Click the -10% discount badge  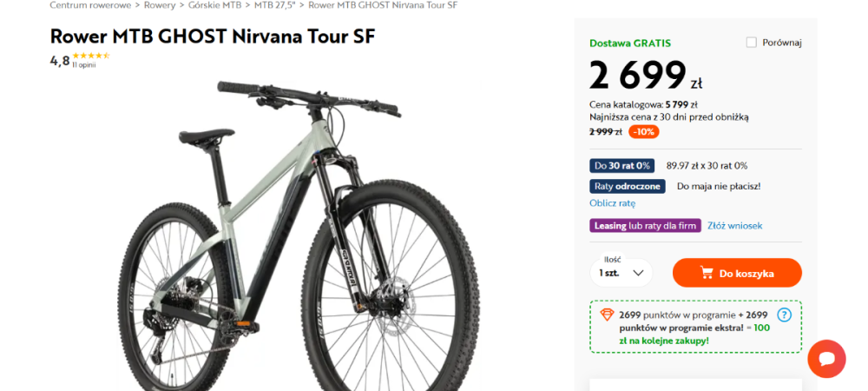[643, 132]
